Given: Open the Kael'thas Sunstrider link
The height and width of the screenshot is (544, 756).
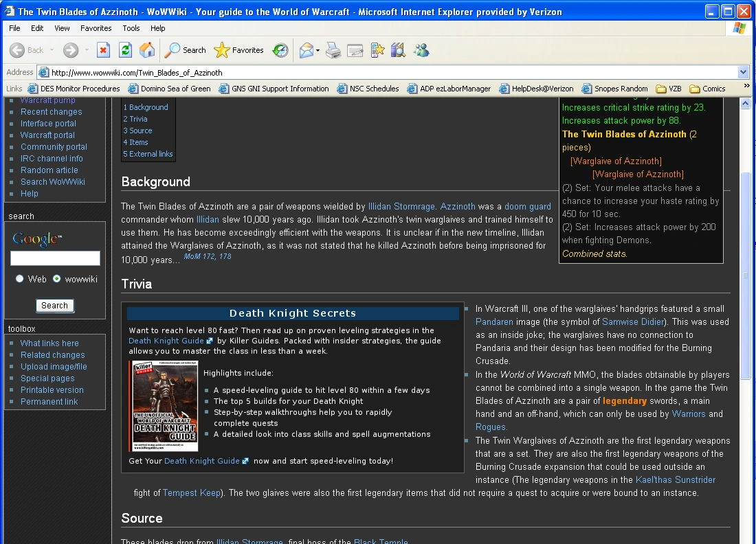Looking at the screenshot, I should click(676, 480).
